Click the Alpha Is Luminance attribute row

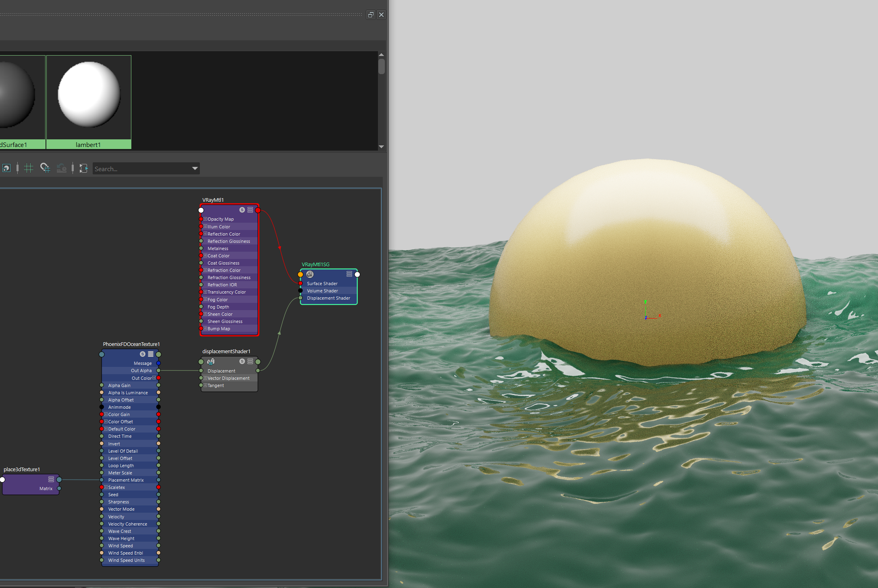click(130, 393)
